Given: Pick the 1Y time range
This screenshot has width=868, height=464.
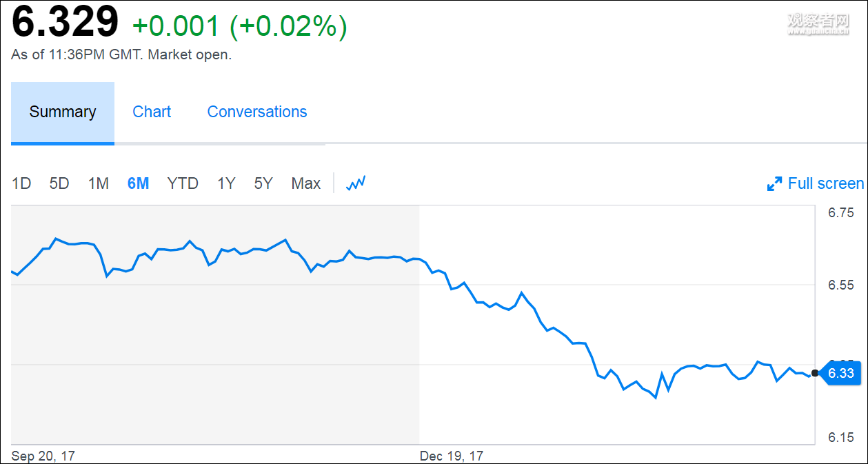Looking at the screenshot, I should click(x=226, y=183).
